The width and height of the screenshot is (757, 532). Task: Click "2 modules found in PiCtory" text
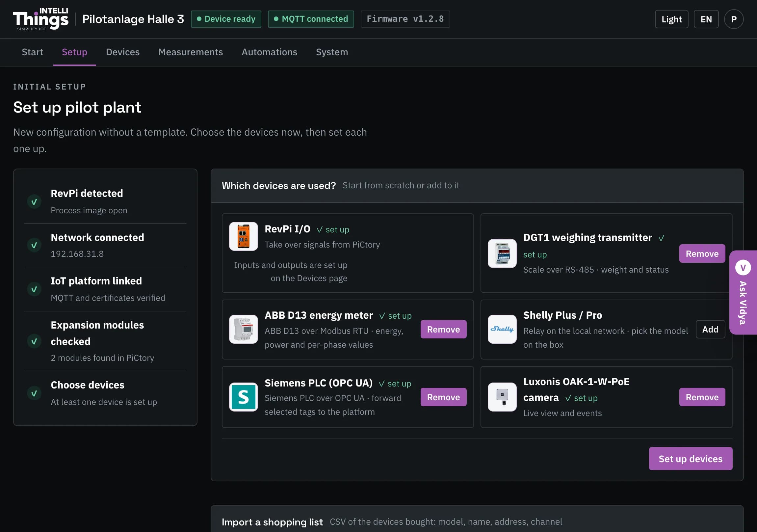pyautogui.click(x=103, y=358)
